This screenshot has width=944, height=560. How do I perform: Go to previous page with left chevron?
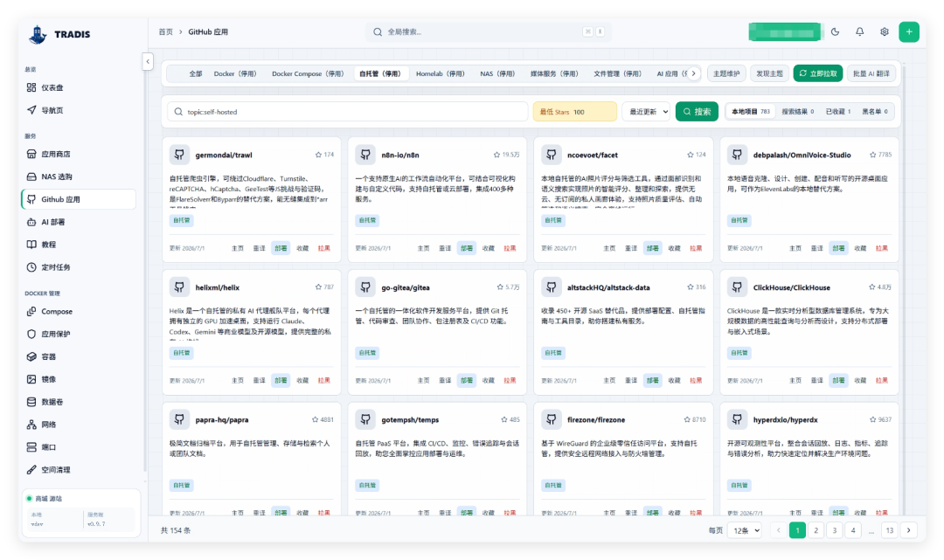click(779, 530)
